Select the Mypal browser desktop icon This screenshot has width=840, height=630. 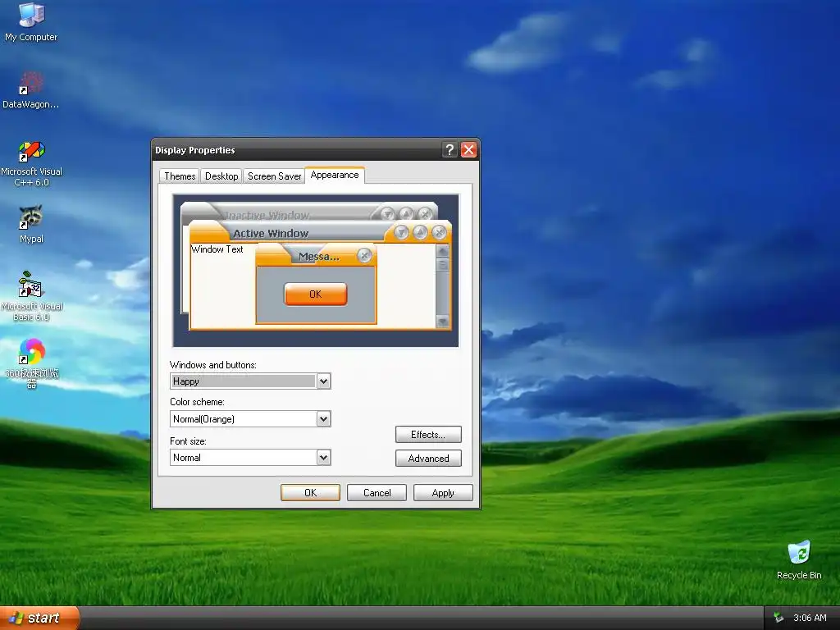[31, 224]
